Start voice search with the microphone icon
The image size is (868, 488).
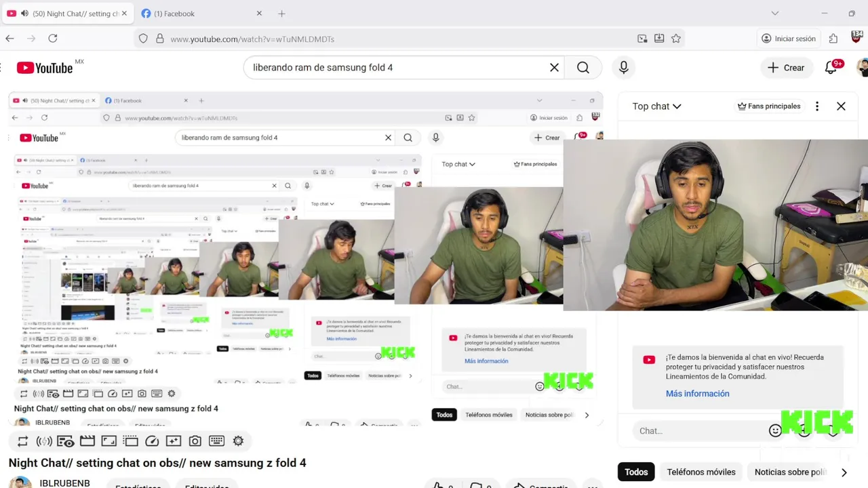click(x=624, y=68)
